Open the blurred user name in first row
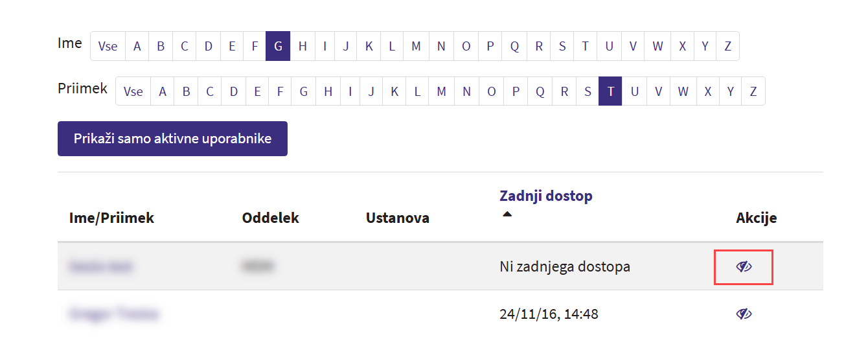Image resolution: width=868 pixels, height=359 pixels. (x=100, y=266)
